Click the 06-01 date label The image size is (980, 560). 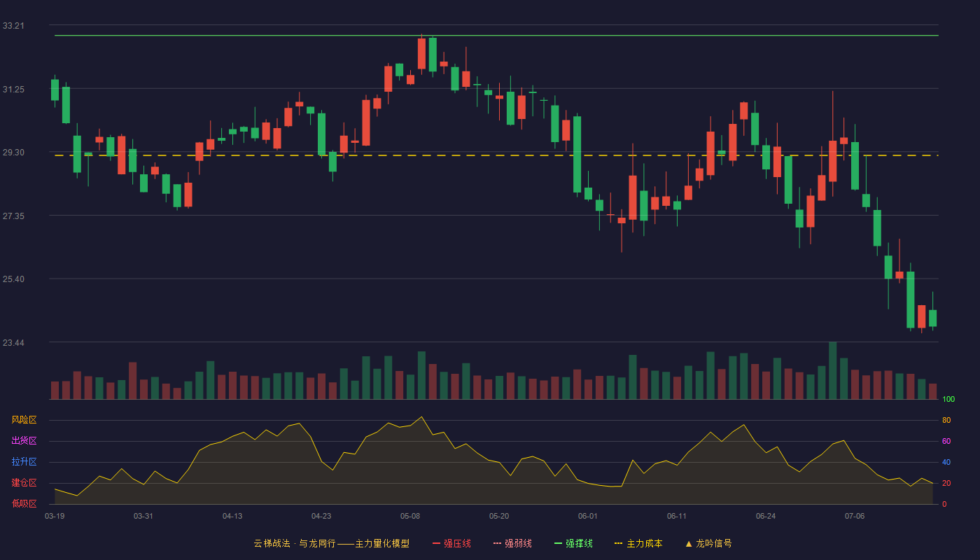pyautogui.click(x=588, y=516)
